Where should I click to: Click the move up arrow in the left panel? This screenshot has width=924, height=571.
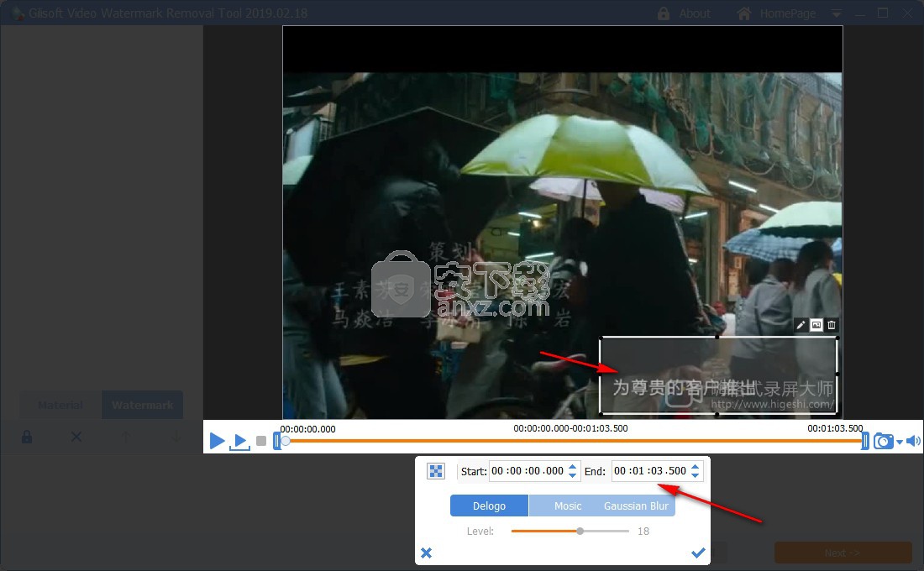tap(125, 437)
